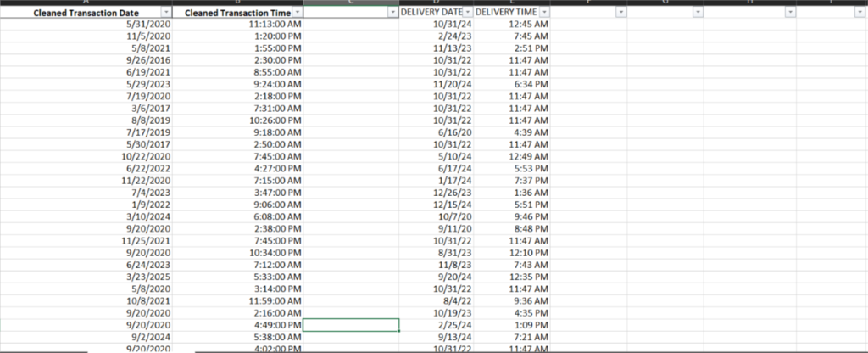Select the 9:46 PM delivery time
Screen dimensions: 868x353
512,216
